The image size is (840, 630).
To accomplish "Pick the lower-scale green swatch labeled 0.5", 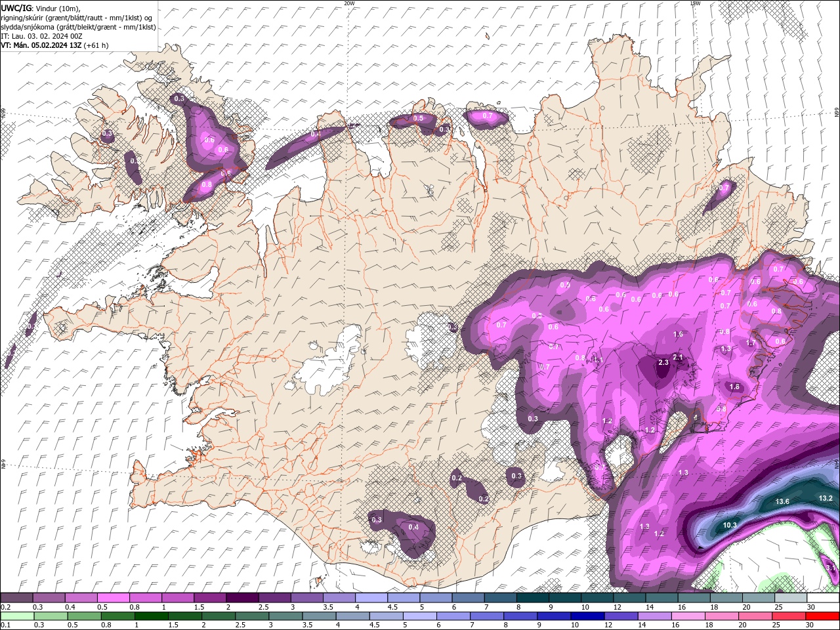I will [x=84, y=616].
